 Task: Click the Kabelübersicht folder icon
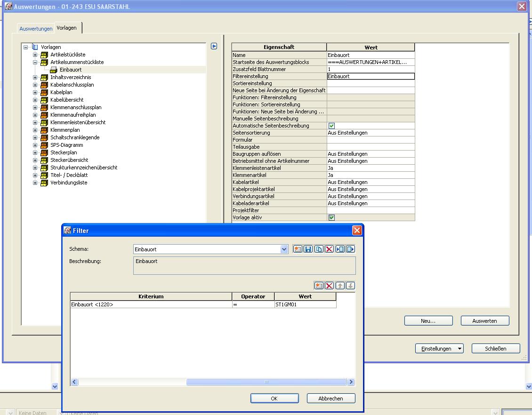pyautogui.click(x=44, y=100)
